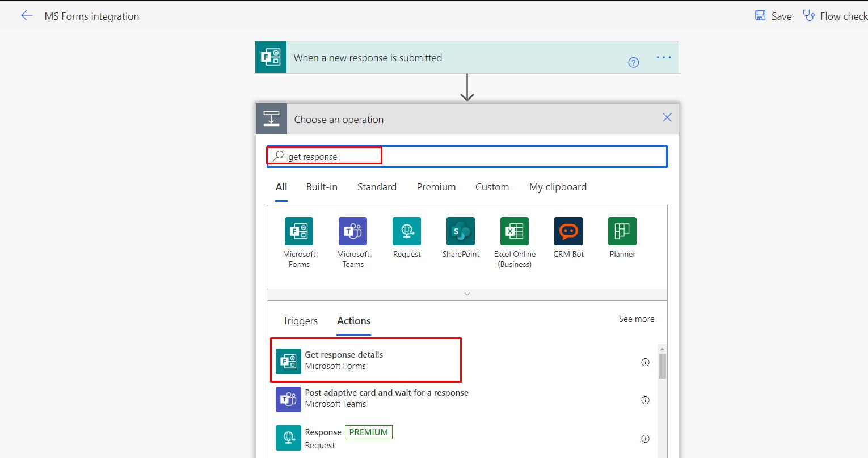Show info for Get response details
Viewport: 868px width, 458px height.
[645, 362]
